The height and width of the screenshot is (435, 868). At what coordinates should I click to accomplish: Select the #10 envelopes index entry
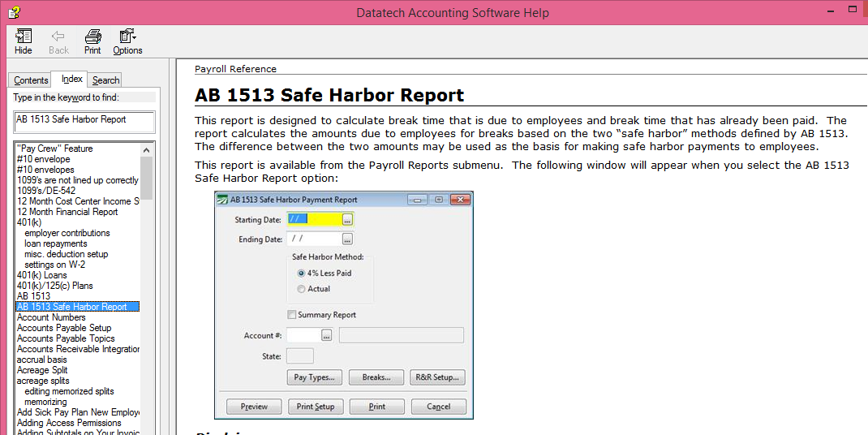coord(45,170)
